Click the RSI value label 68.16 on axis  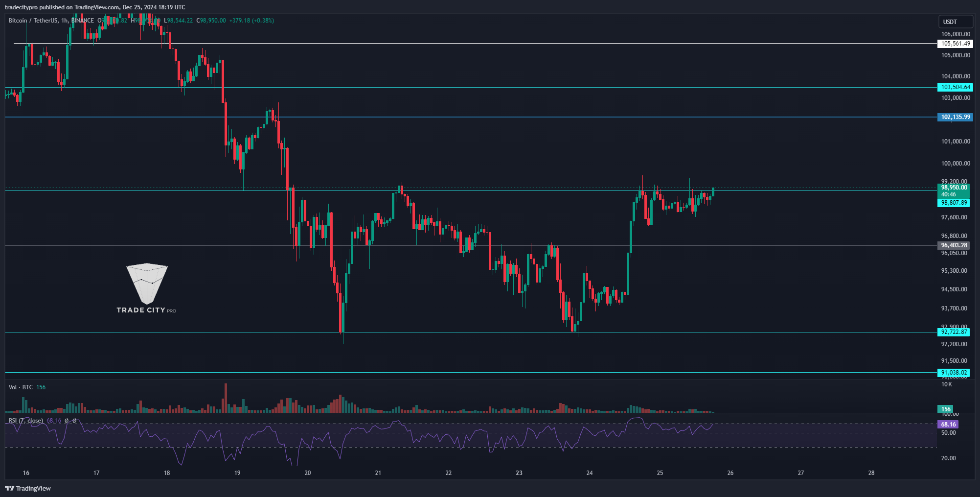pos(948,425)
